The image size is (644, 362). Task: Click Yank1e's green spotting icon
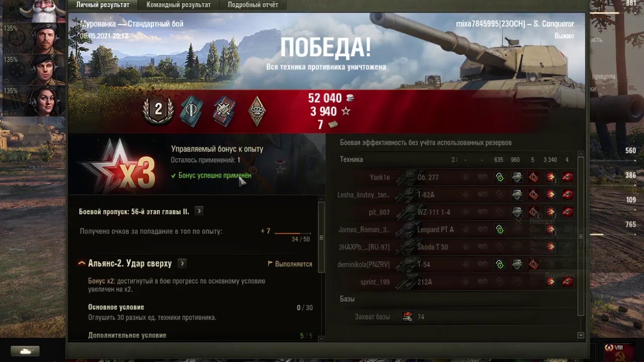point(500,177)
